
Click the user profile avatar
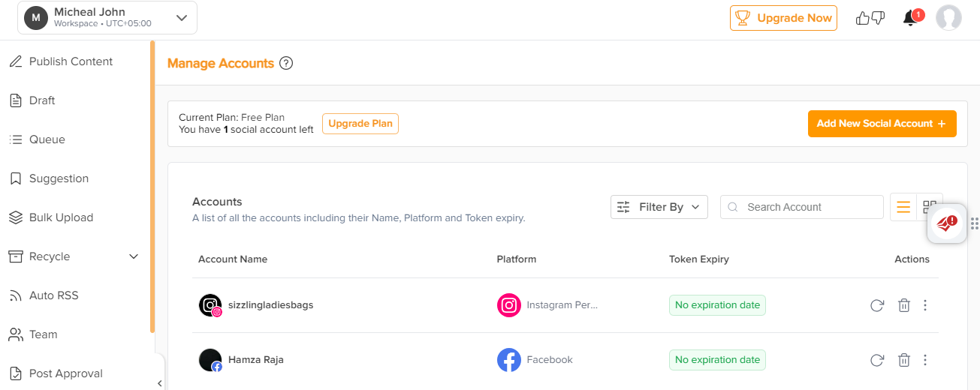pos(948,18)
